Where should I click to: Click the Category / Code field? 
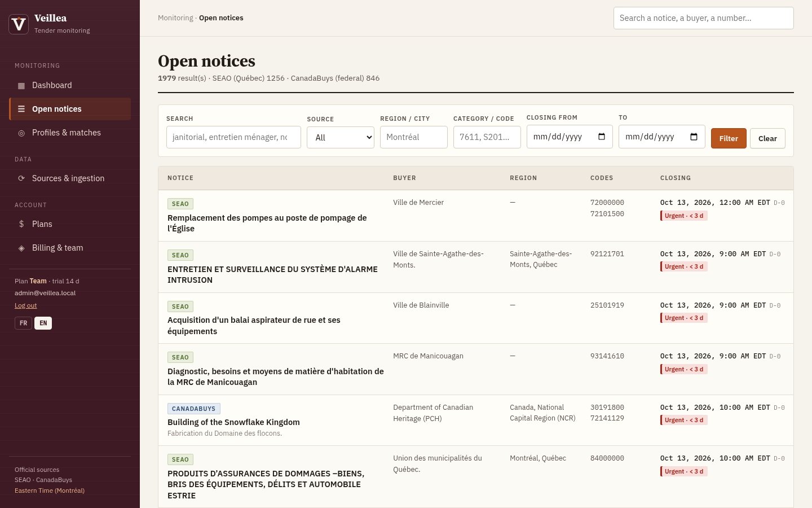[x=487, y=137]
